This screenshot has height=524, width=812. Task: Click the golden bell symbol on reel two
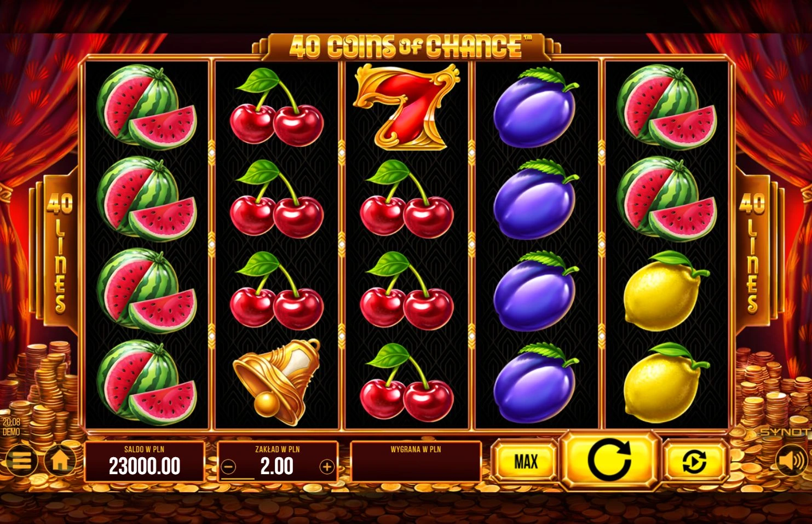click(277, 382)
